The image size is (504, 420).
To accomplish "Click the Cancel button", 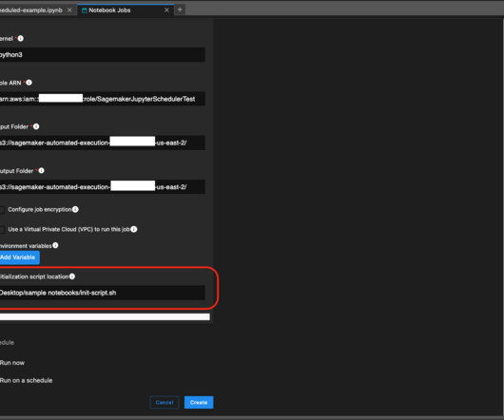I will click(x=165, y=402).
